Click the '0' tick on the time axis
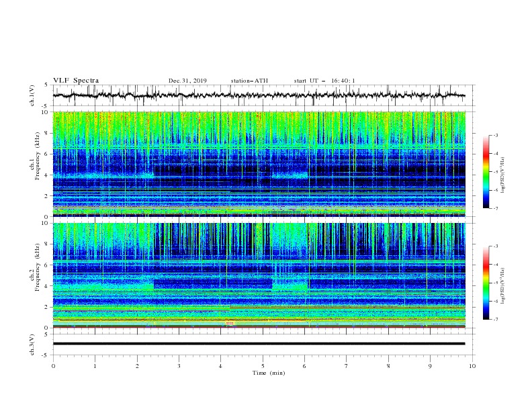The image size is (532, 411). pyautogui.click(x=53, y=366)
